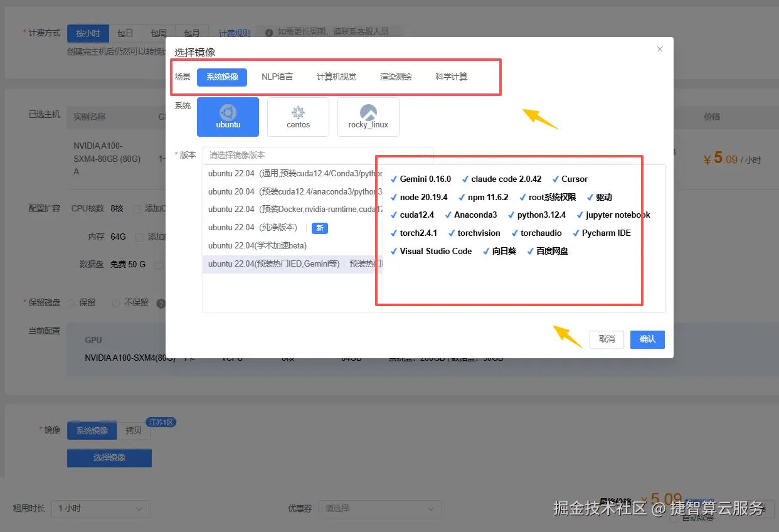Select the rocky_linux system icon

(x=368, y=117)
